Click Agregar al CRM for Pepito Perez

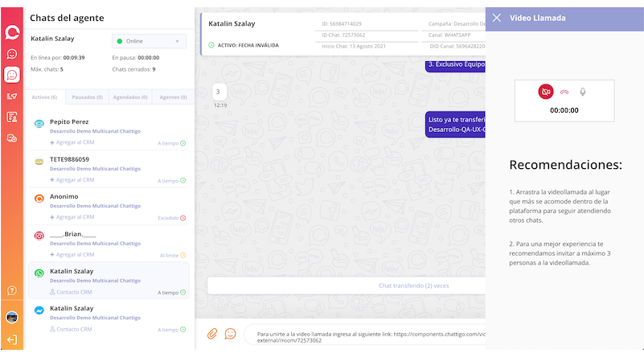coord(72,142)
